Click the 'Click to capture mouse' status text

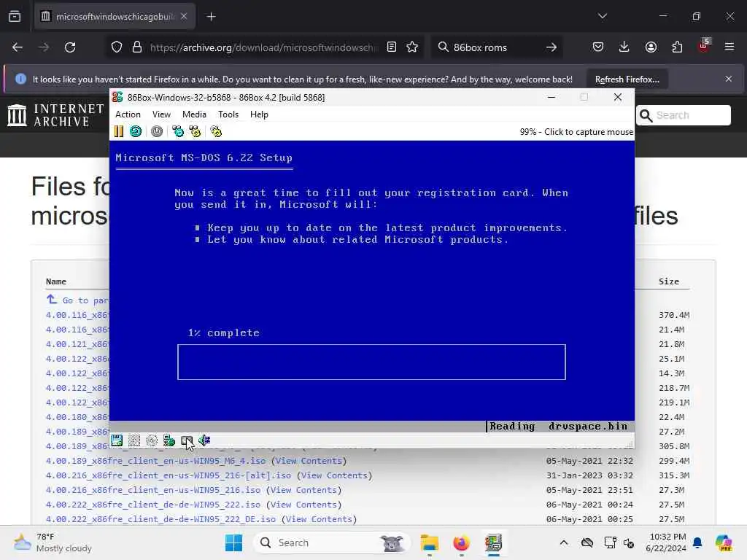(589, 132)
